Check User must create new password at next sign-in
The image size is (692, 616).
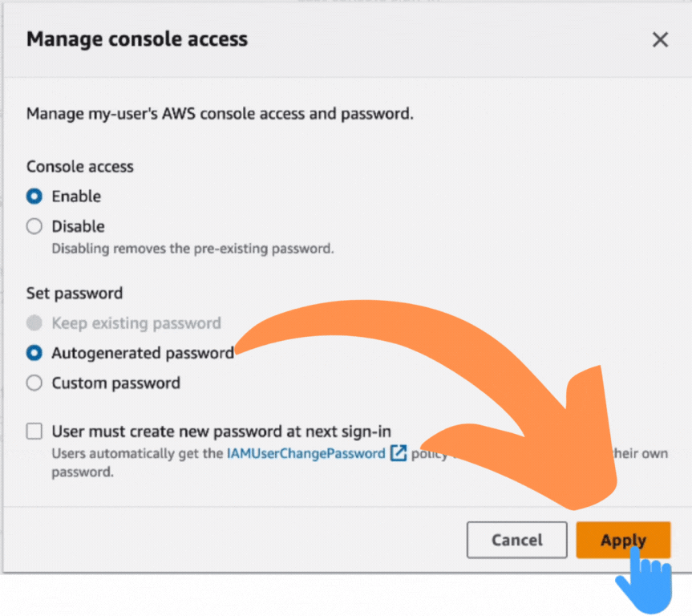pyautogui.click(x=34, y=431)
